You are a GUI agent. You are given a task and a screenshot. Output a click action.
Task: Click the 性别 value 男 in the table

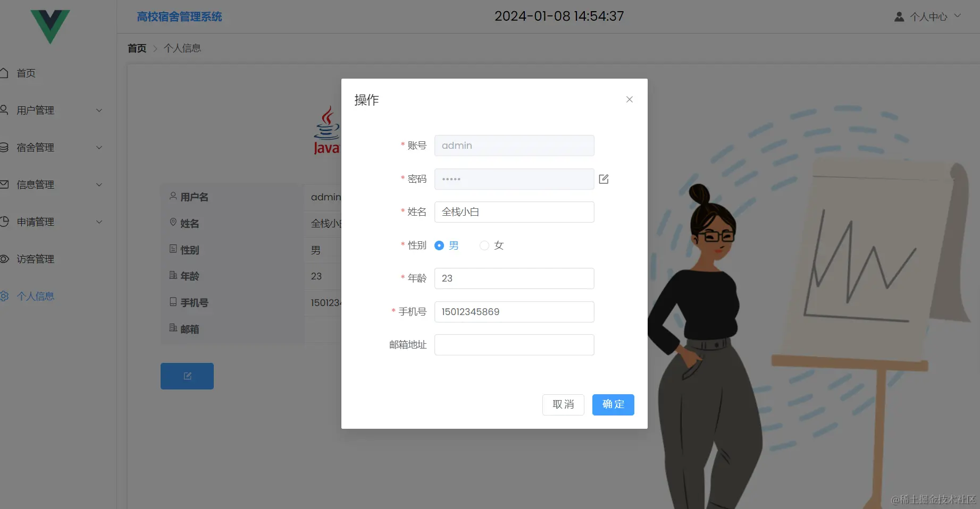click(x=316, y=250)
